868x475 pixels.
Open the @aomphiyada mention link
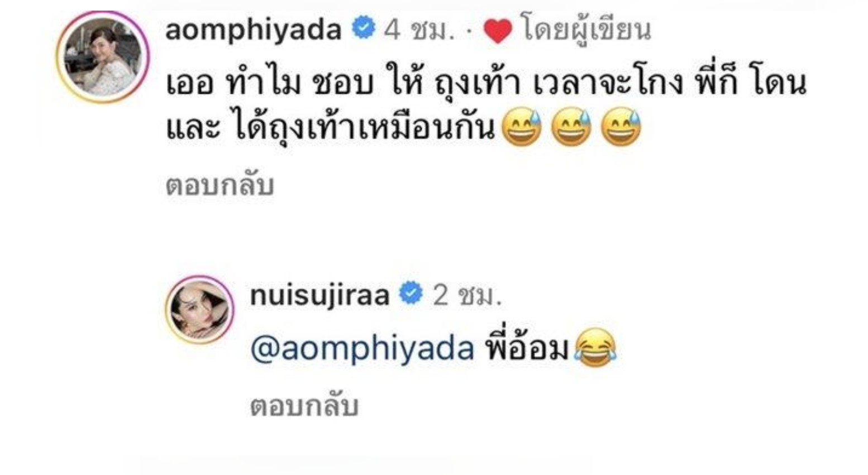362,349
